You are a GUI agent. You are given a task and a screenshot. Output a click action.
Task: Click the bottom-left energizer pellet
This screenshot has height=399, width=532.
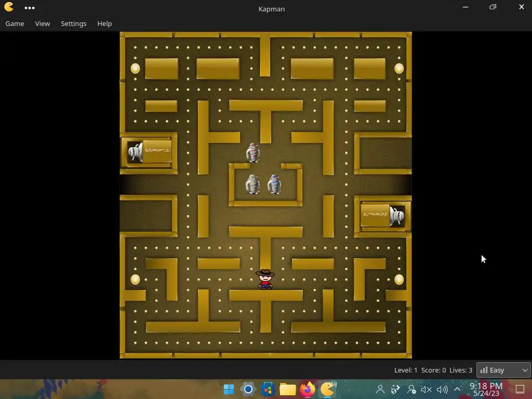(136, 280)
